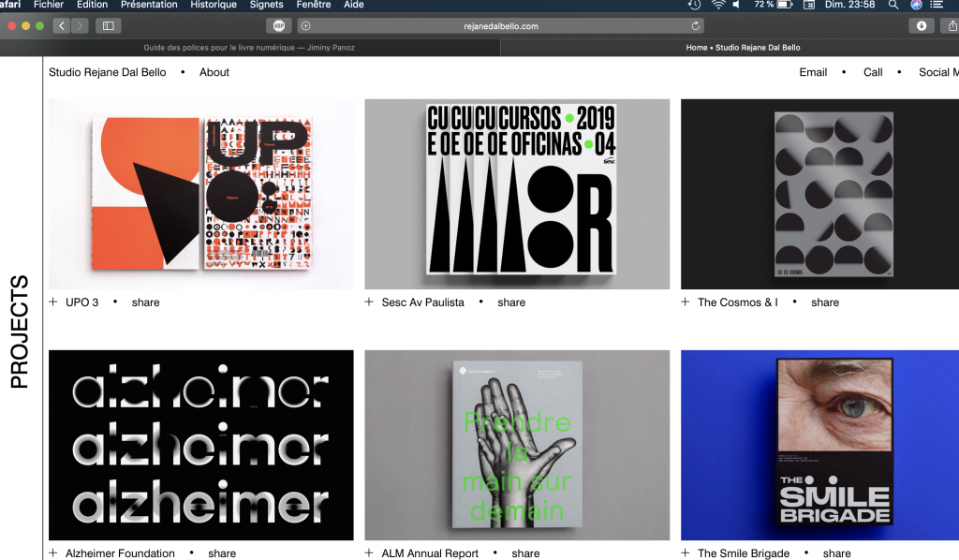Image resolution: width=959 pixels, height=560 pixels.
Task: View the Cursos e Oficinas 2019 poster thumbnail
Action: (x=517, y=194)
